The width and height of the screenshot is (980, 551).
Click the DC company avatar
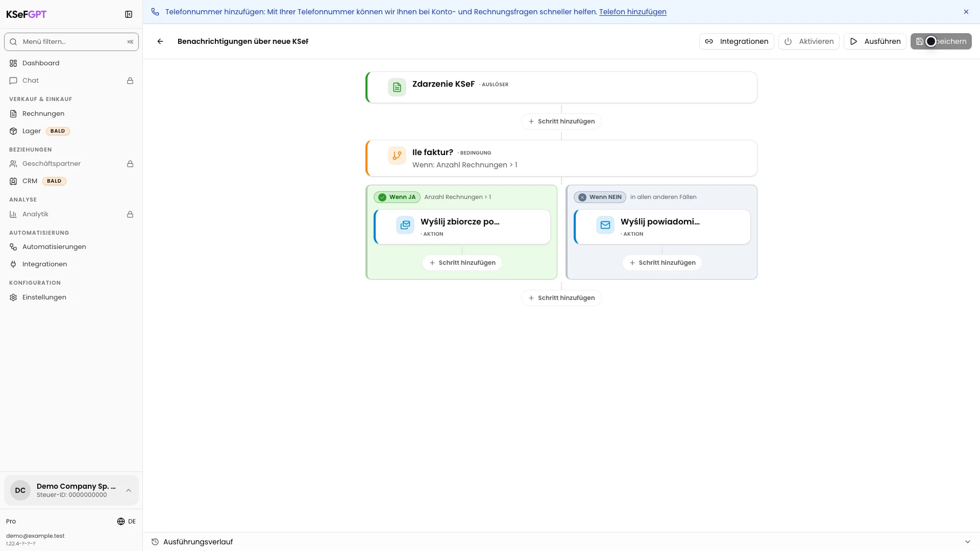(x=20, y=490)
